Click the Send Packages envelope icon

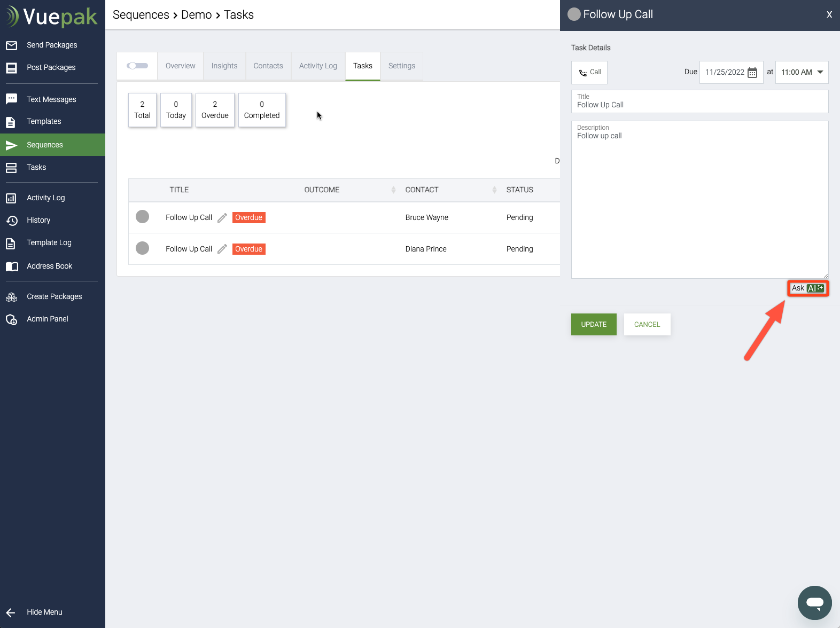pos(11,45)
